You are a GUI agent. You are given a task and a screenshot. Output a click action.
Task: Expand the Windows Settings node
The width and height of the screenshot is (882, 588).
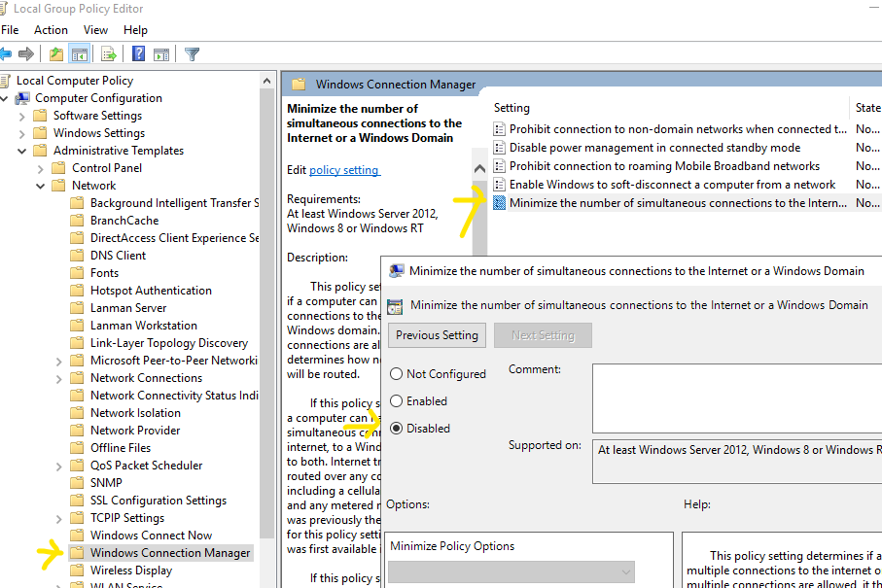click(22, 134)
